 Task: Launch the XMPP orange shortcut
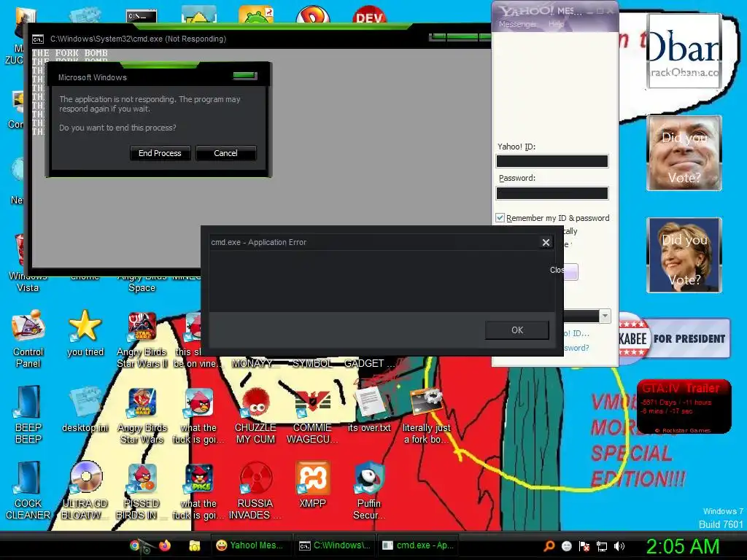coord(312,485)
